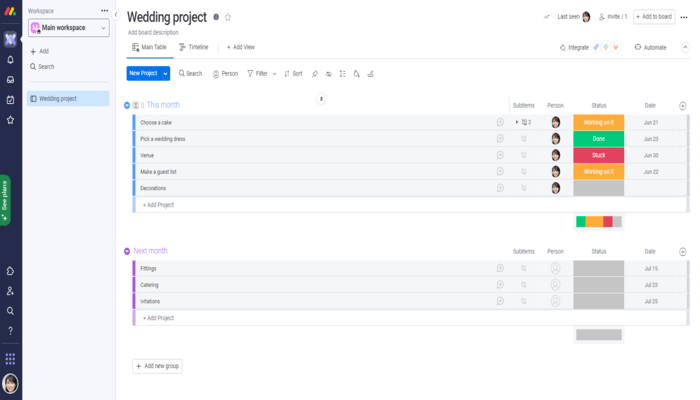The image size is (700, 400).
Task: Open My Work calendar-check icon
Action: (10, 100)
